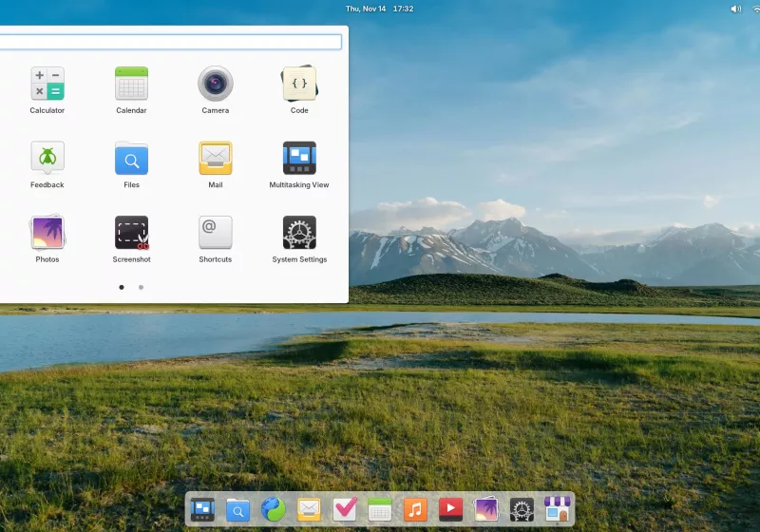Open the sound volume indicator in the panel
Image resolution: width=760 pixels, height=532 pixels.
(x=735, y=9)
